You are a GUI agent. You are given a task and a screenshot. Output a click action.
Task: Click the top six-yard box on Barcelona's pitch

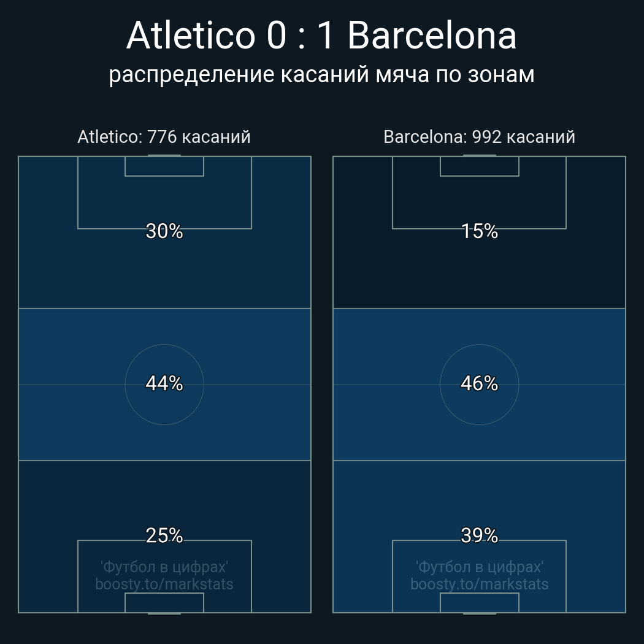coord(480,166)
